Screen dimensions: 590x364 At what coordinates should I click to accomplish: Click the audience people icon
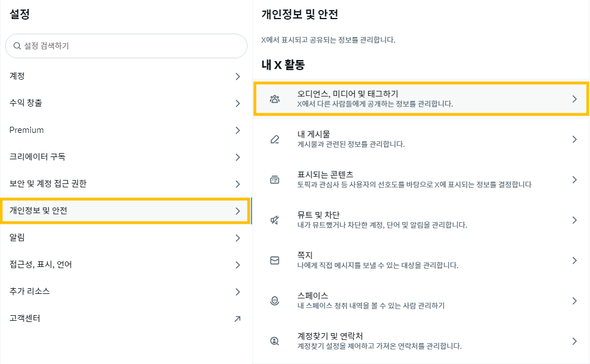tap(275, 99)
